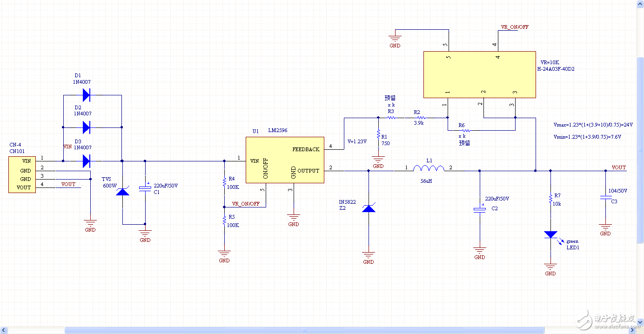Select the R5 resistor symbol
644x334 pixels.
coord(224,220)
